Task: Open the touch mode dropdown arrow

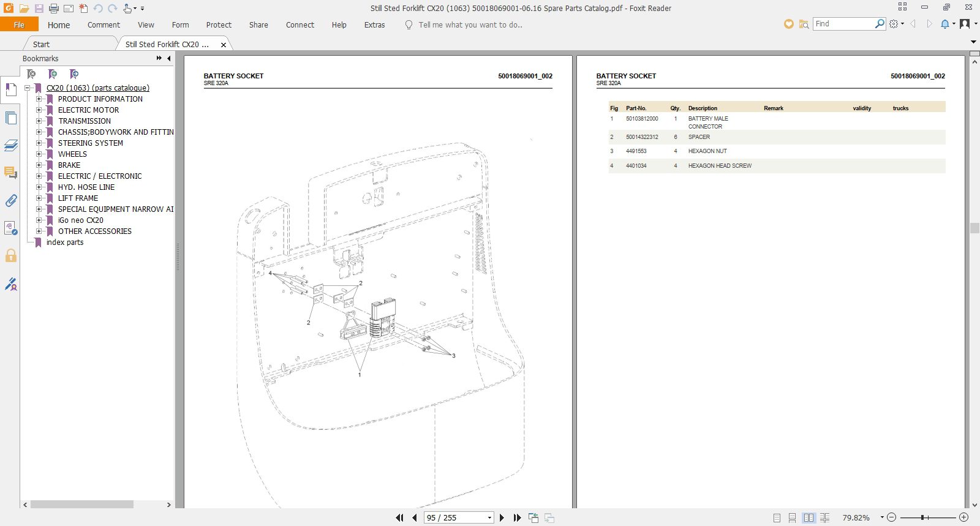Action: coord(134,9)
